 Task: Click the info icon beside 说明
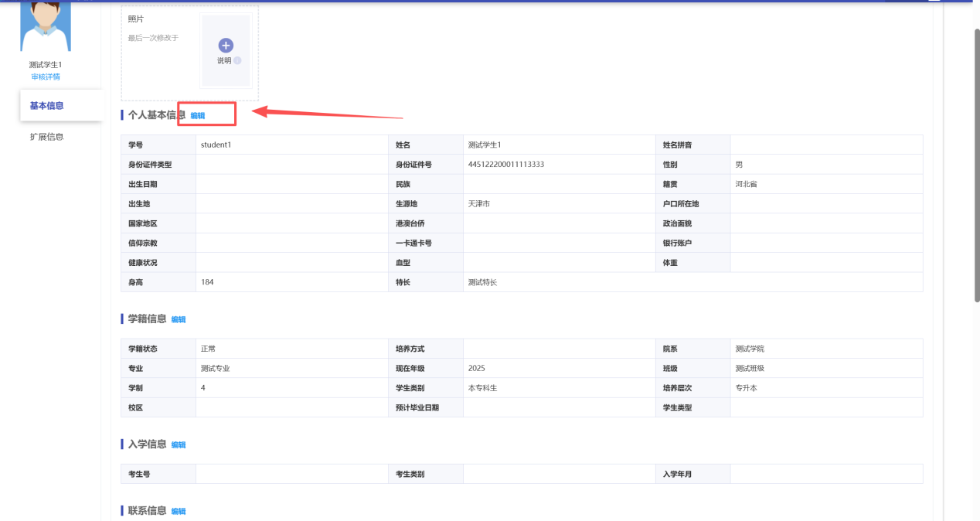237,60
